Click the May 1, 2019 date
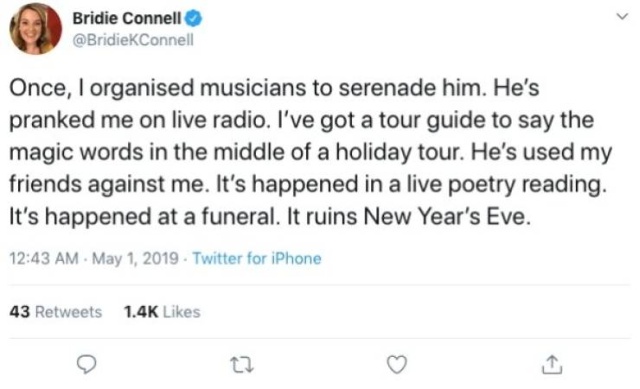Viewport: 640px width, 389px height. pos(136,258)
